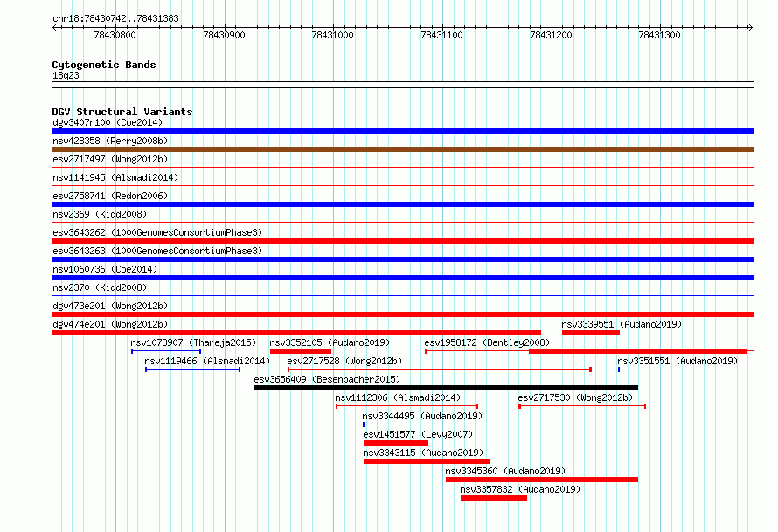The height and width of the screenshot is (532, 778).
Task: Open the nsv2369 (Kidd2008) variant
Action: click(x=100, y=214)
